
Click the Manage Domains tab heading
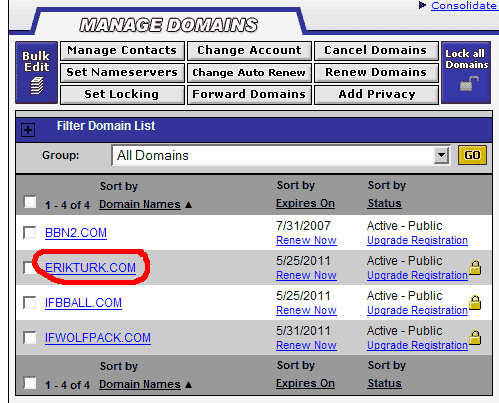(x=169, y=25)
